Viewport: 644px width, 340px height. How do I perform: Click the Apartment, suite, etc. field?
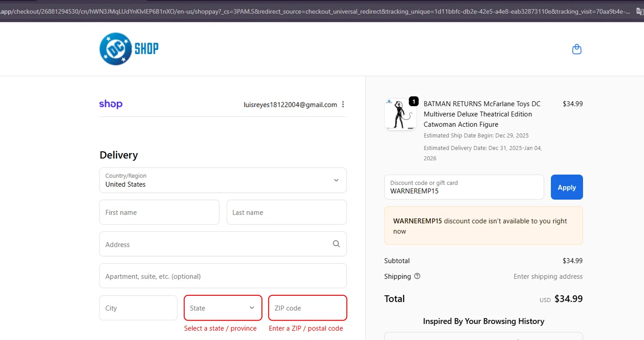click(223, 276)
